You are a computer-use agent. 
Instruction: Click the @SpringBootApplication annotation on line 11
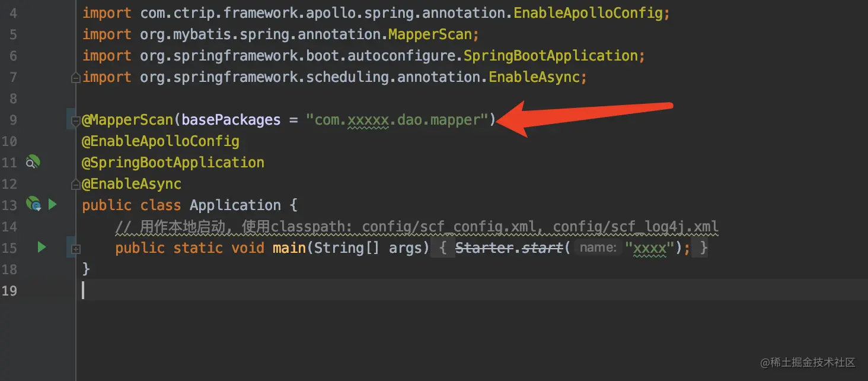173,163
